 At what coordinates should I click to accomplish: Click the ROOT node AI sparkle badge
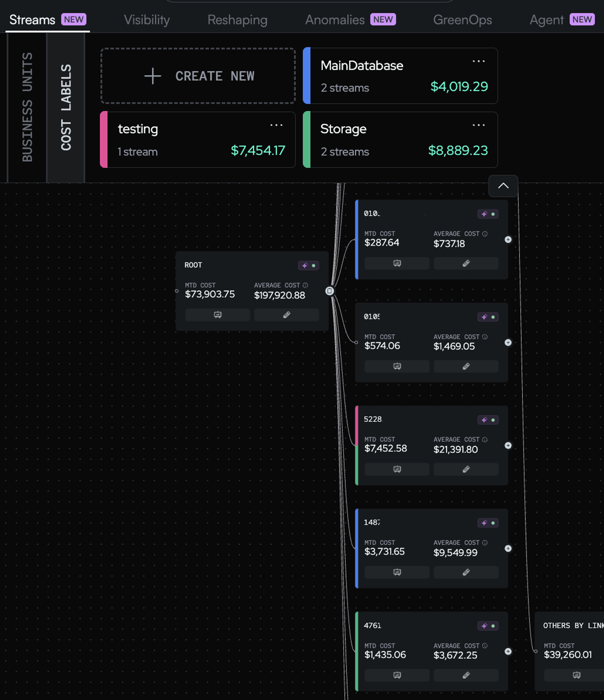click(x=309, y=265)
